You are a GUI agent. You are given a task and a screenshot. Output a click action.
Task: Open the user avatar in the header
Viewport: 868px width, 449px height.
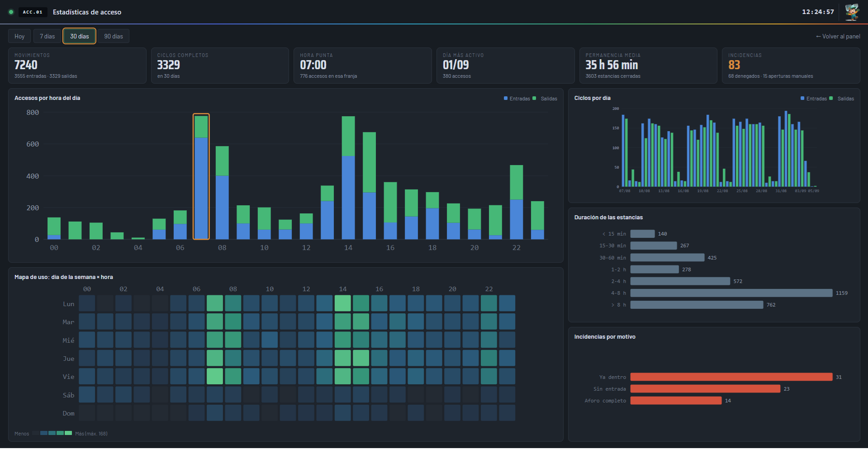pyautogui.click(x=852, y=12)
